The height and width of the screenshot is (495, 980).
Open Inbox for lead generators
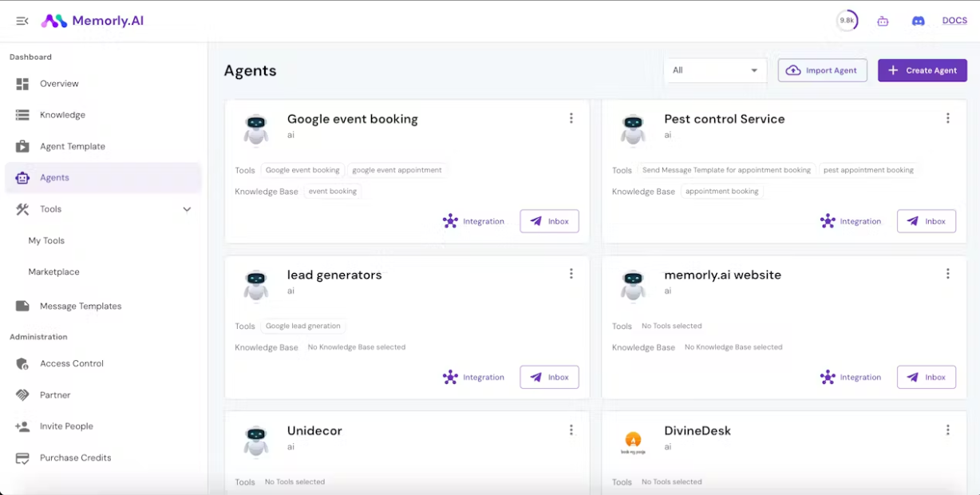coord(549,377)
